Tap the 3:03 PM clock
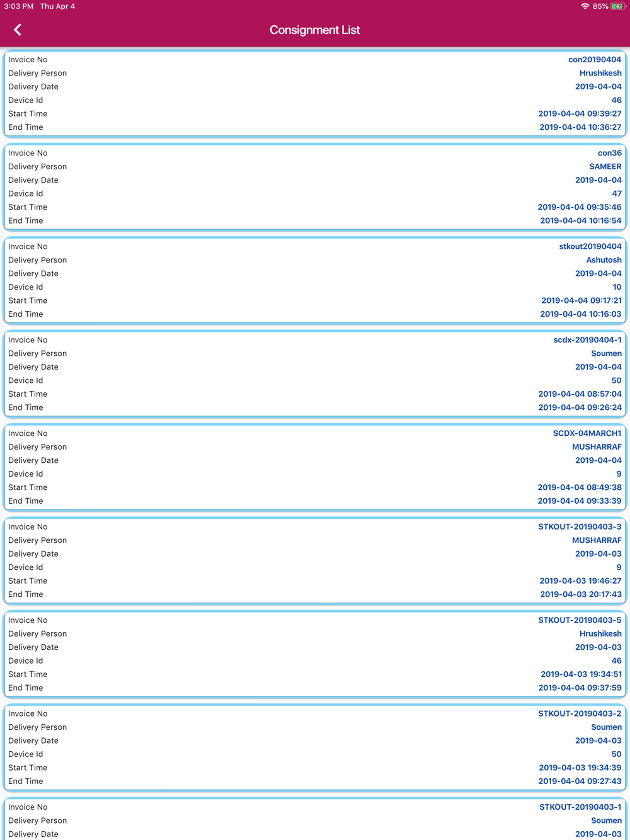Viewport: 630px width, 840px height. (x=19, y=6)
